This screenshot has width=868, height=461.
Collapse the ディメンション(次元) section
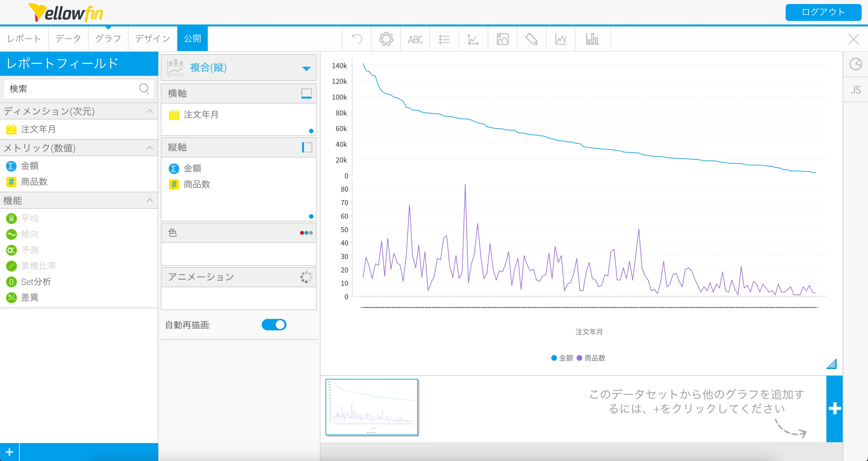coord(150,111)
